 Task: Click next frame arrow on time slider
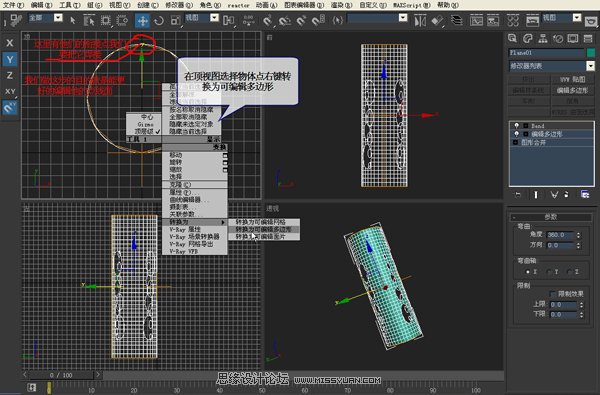coord(98,375)
